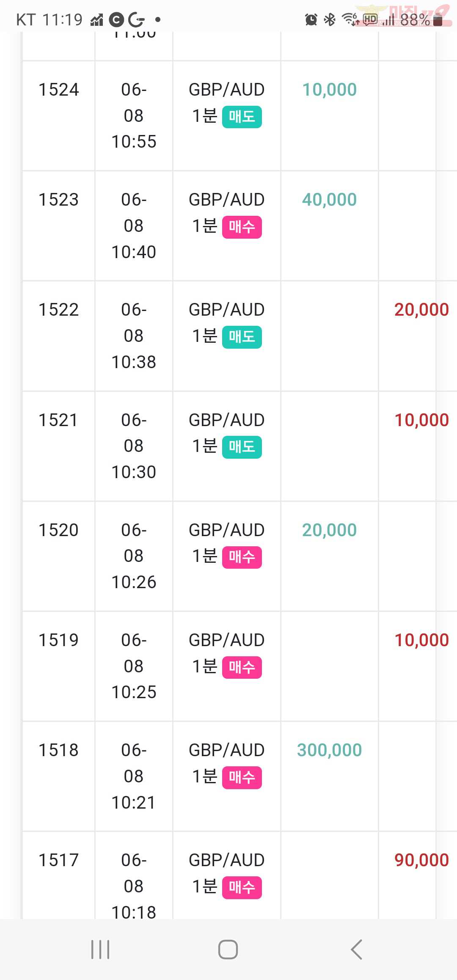The image size is (457, 980).
Task: Select the 40,000 green amount in row 1523
Action: [329, 199]
